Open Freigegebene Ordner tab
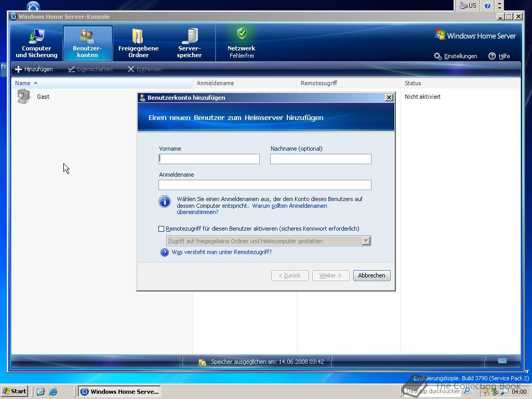Viewport: 532px width, 399px height. click(x=138, y=43)
